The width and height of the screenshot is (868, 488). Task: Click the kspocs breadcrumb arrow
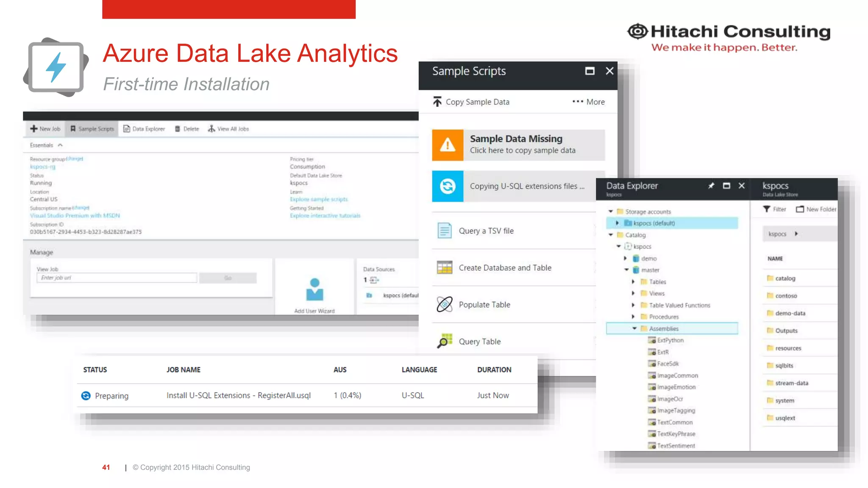(796, 234)
